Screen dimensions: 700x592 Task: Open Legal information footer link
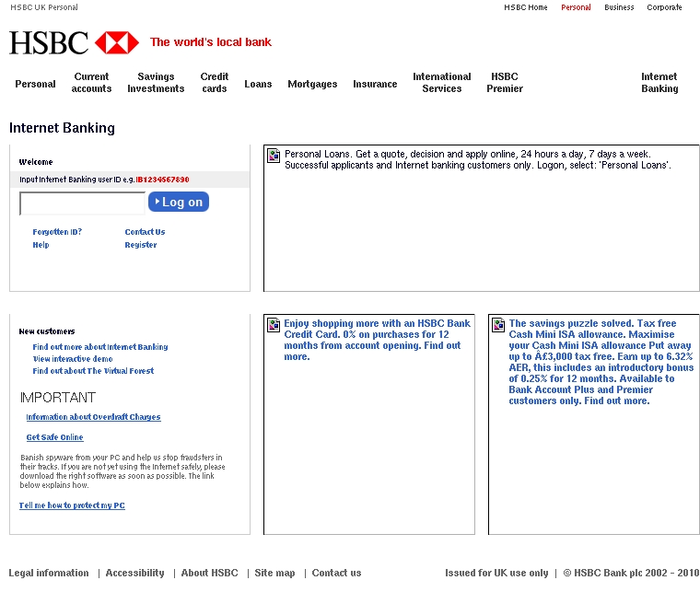[49, 573]
